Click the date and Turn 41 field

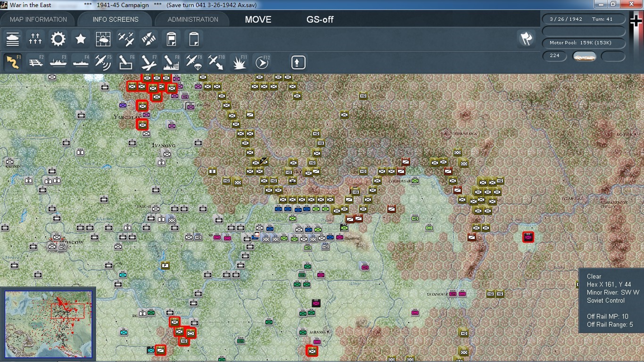[584, 19]
